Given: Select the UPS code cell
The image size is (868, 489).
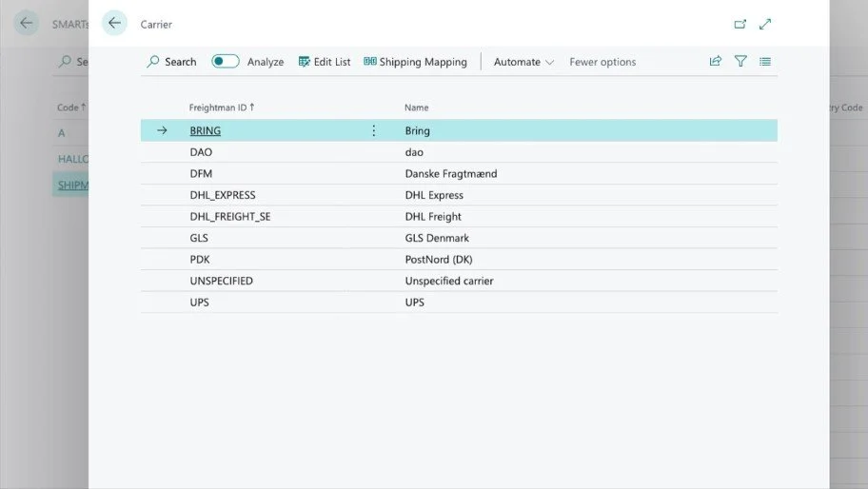Looking at the screenshot, I should point(199,303).
